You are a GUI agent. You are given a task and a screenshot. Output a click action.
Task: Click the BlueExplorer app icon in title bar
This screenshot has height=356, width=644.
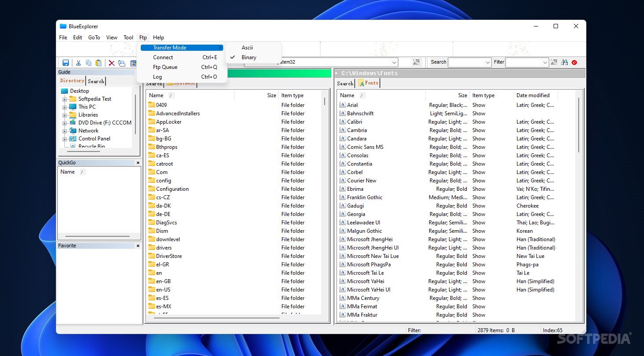tap(63, 26)
